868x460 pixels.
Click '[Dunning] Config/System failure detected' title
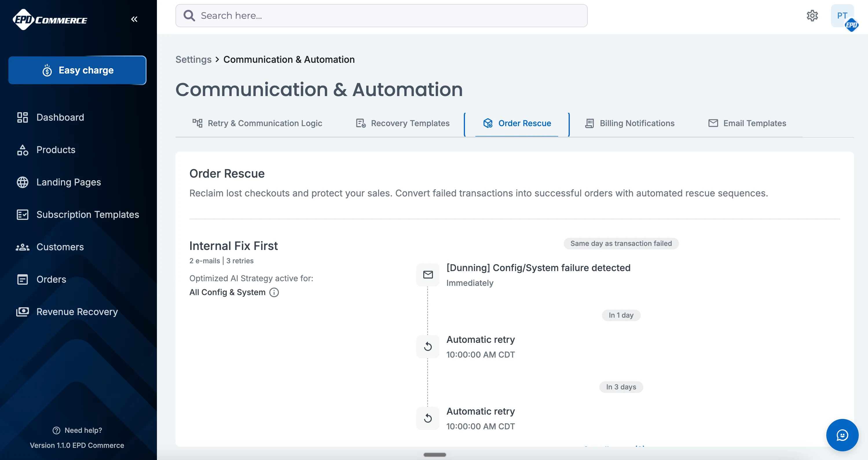pos(538,268)
